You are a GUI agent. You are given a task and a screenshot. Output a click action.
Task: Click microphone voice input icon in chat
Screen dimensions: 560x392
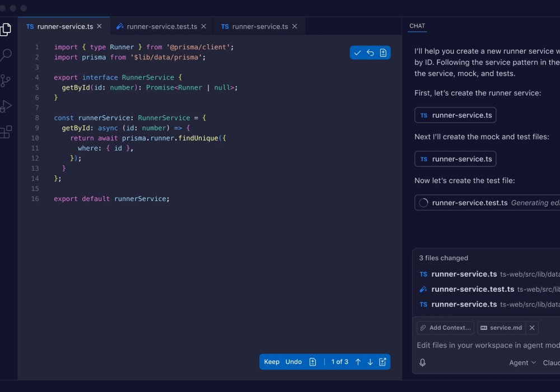tap(422, 362)
